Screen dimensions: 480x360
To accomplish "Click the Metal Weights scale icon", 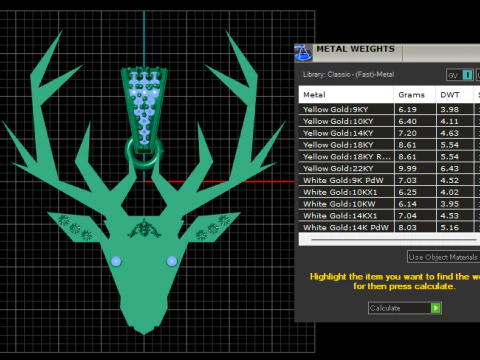I will 303,53.
